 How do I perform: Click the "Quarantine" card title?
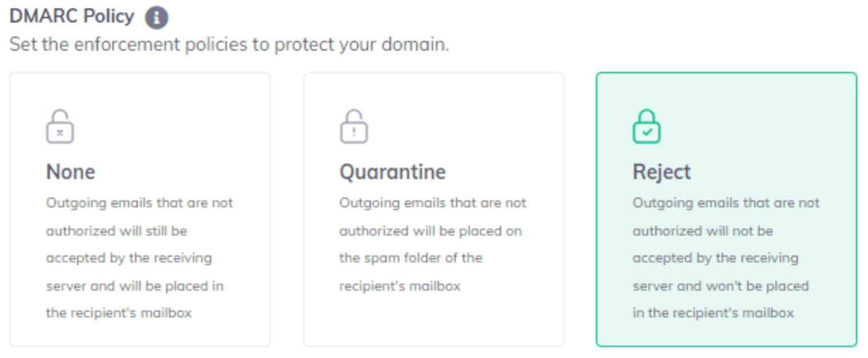[x=392, y=172]
